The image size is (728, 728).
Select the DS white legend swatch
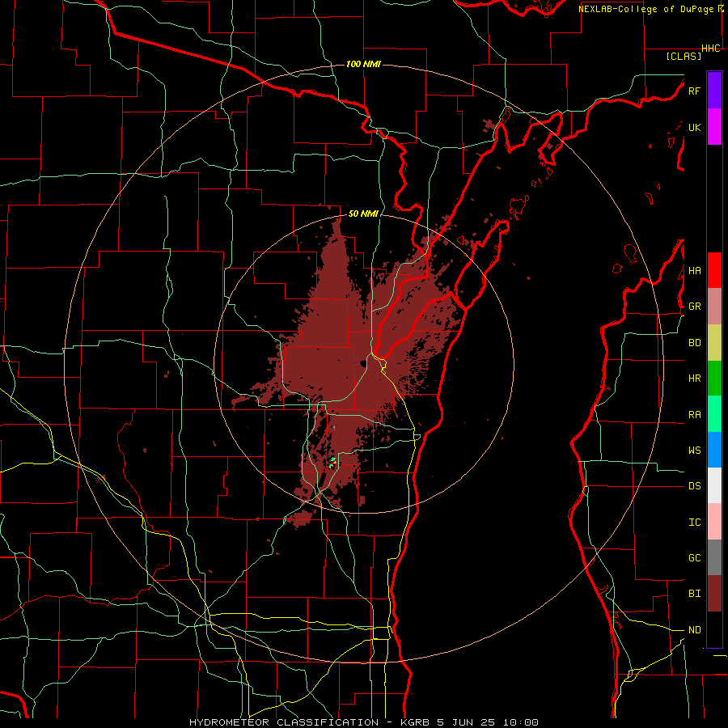point(714,485)
